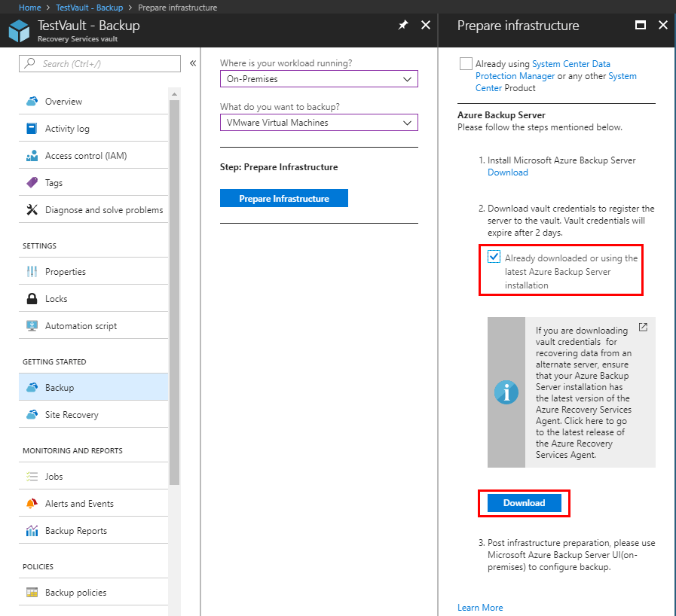Screen dimensions: 676x616
Task: Expand the what to backup dropdown
Action: click(319, 123)
